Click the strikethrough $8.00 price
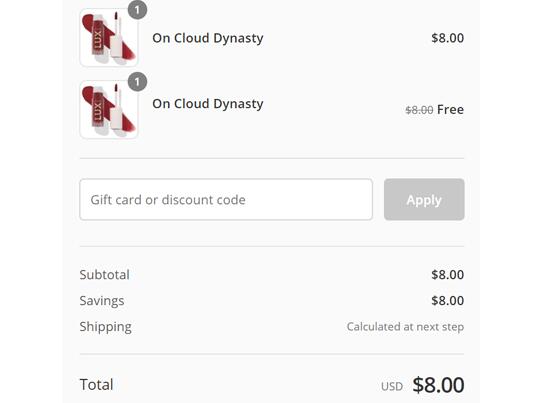 pos(419,110)
